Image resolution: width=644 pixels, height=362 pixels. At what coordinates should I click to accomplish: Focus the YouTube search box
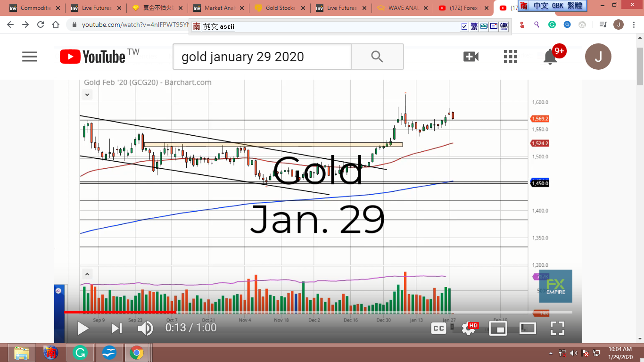coord(262,57)
